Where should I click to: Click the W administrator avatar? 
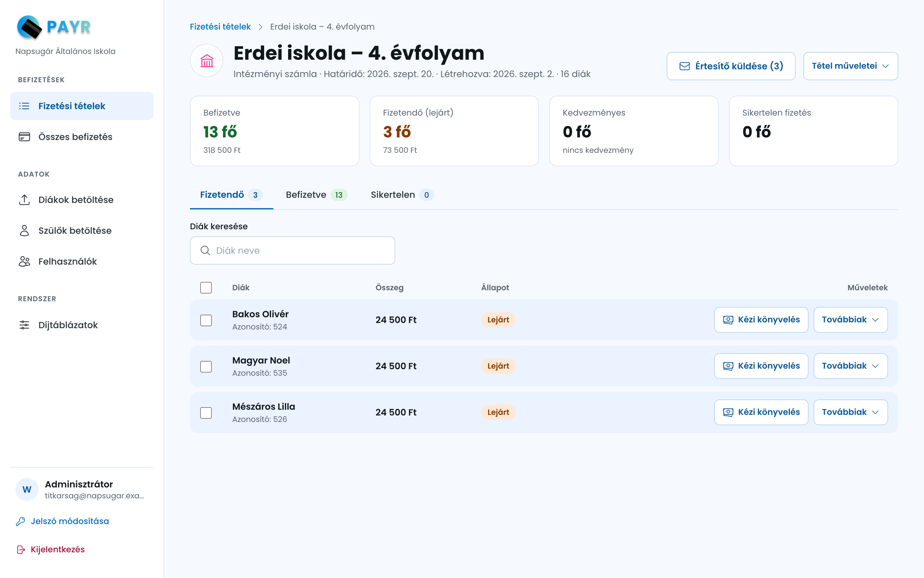27,489
